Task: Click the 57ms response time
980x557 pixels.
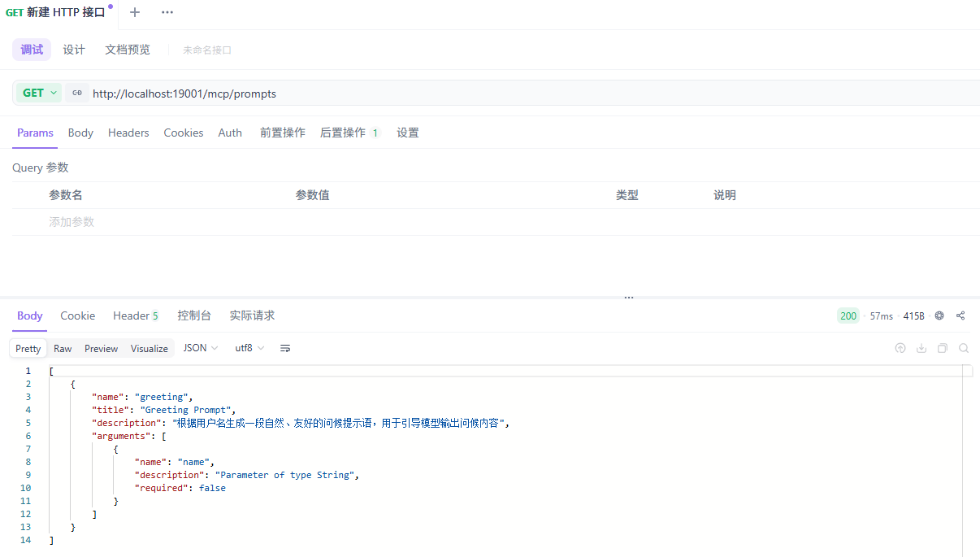Action: coord(881,315)
